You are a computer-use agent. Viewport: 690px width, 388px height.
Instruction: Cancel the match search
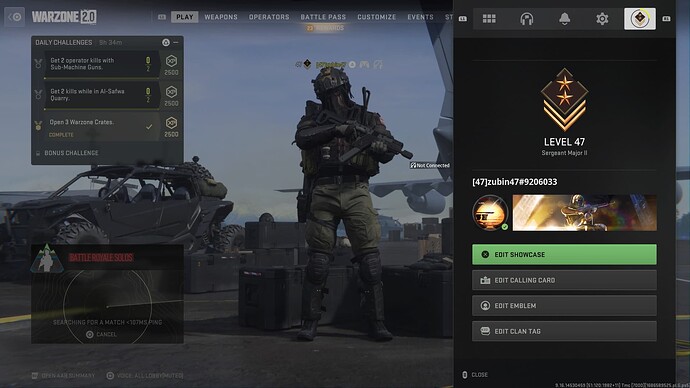pos(101,334)
